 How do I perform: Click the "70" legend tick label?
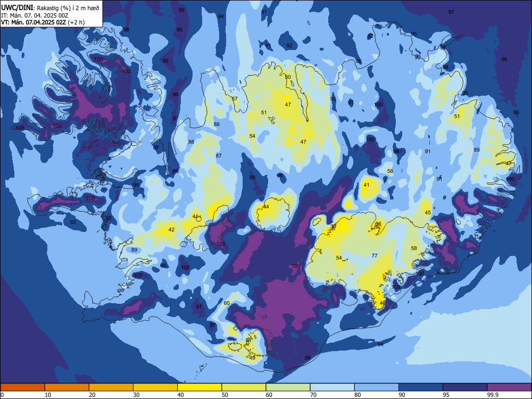point(313,395)
